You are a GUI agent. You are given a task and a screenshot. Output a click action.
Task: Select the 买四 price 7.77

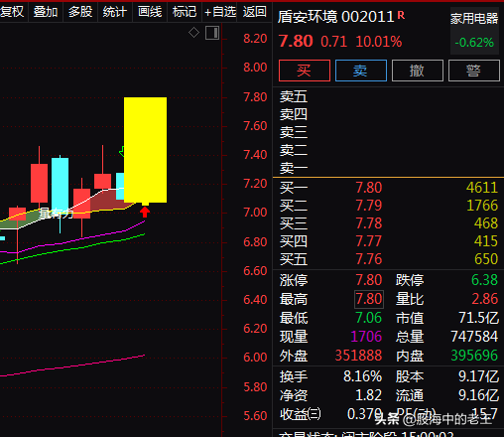[x=369, y=241]
